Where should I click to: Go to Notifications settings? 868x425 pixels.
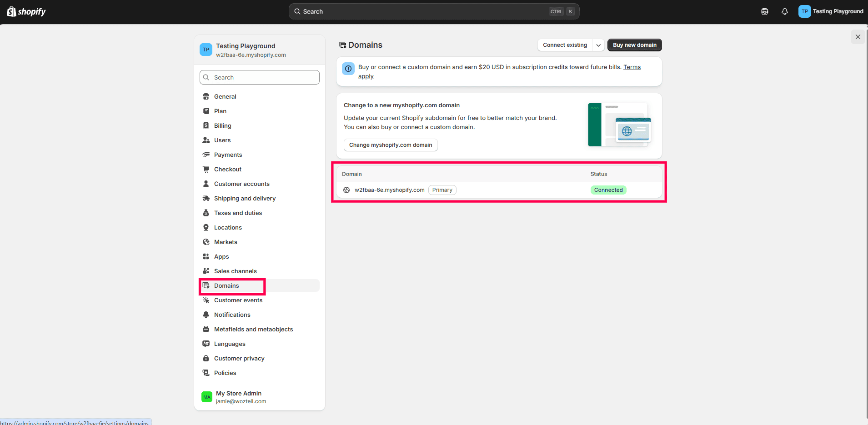click(x=232, y=315)
